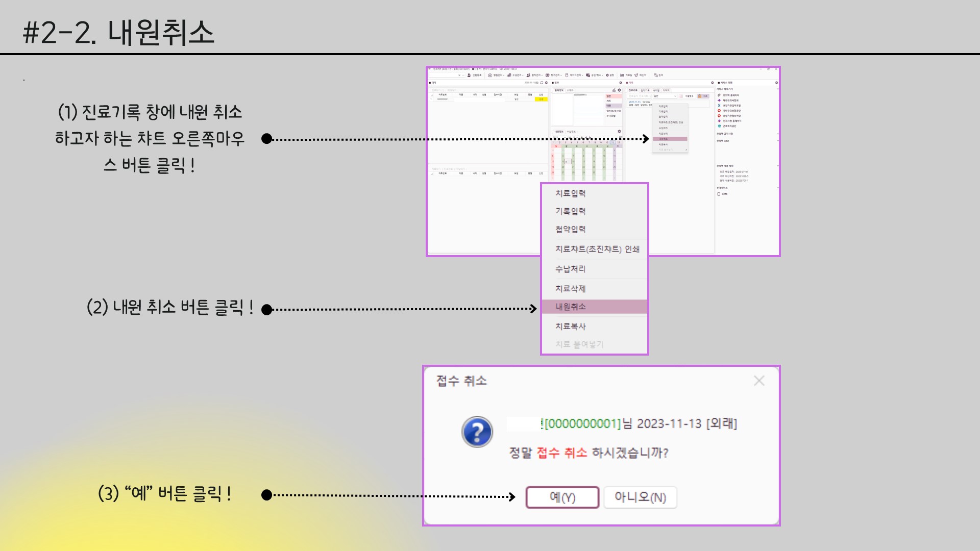Expand the 병원관리 toolbar dropdown
The image size is (980, 551).
coord(498,75)
